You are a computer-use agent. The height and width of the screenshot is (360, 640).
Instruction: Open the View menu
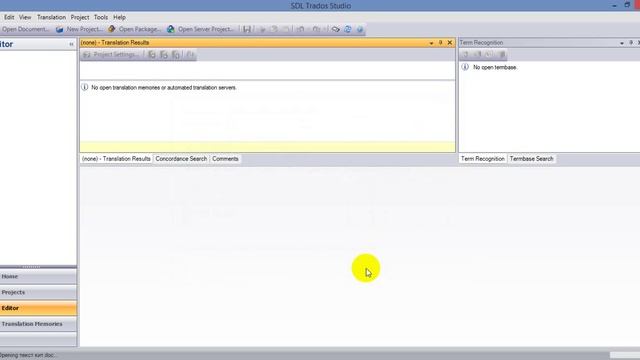coord(25,17)
